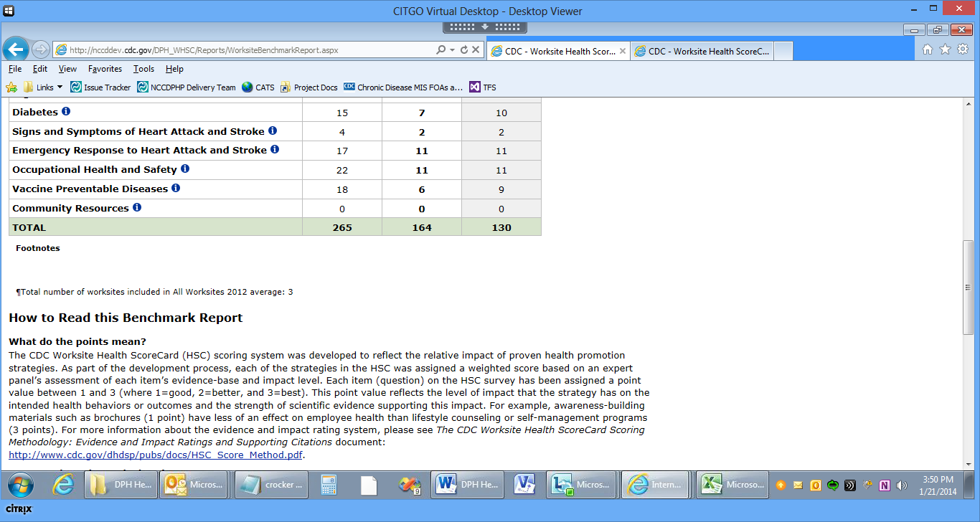Open the Windows Start orb
Image resolution: width=980 pixels, height=522 pixels.
19,485
